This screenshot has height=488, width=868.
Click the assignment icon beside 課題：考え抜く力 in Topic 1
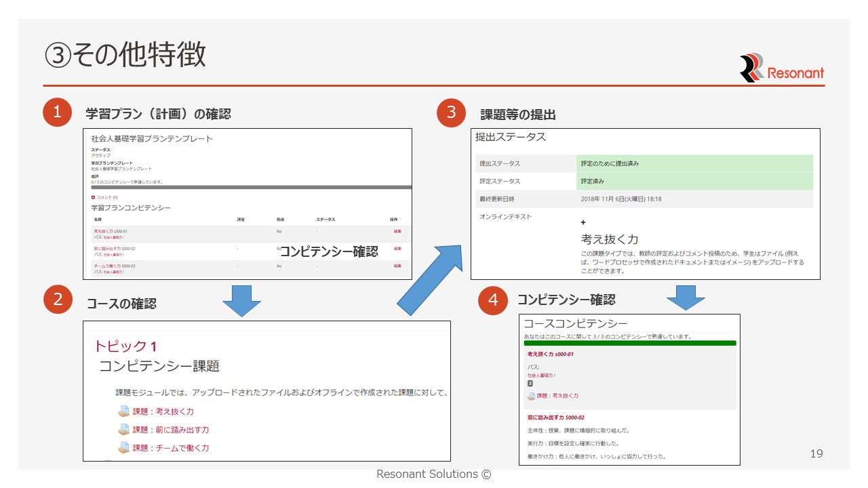coord(123,411)
